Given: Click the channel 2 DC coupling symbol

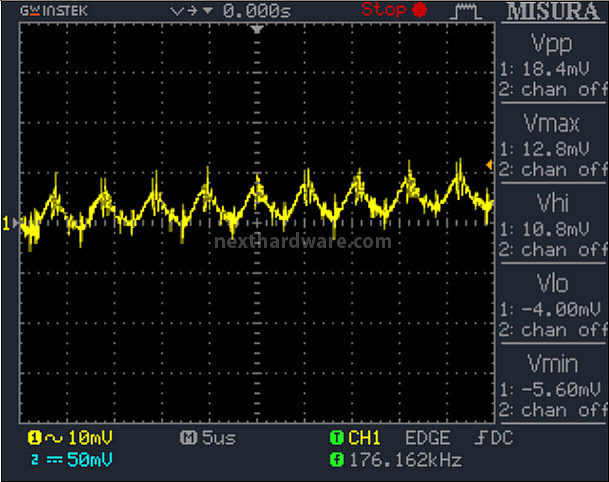Looking at the screenshot, I should tap(55, 460).
